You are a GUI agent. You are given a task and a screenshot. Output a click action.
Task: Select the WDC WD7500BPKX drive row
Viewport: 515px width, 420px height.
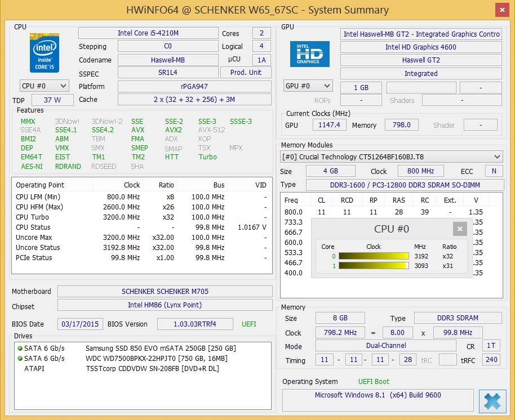coord(143,358)
